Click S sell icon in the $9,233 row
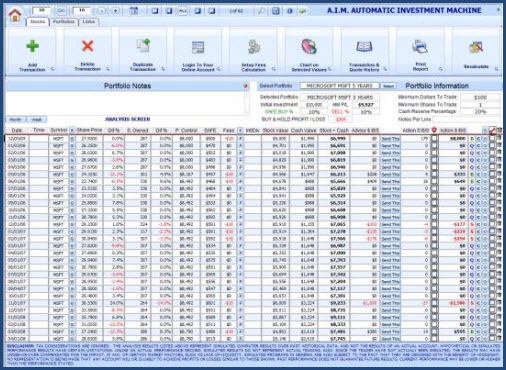 pos(472,303)
